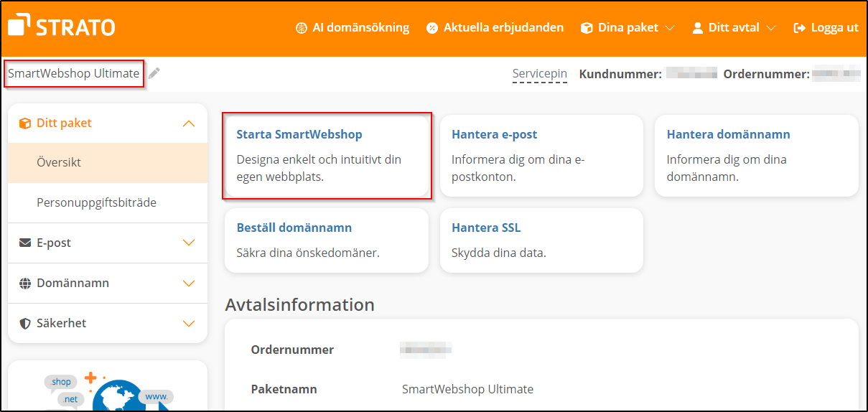Viewport: 868px width, 412px height.
Task: Edit package name with pencil icon
Action: pos(154,73)
